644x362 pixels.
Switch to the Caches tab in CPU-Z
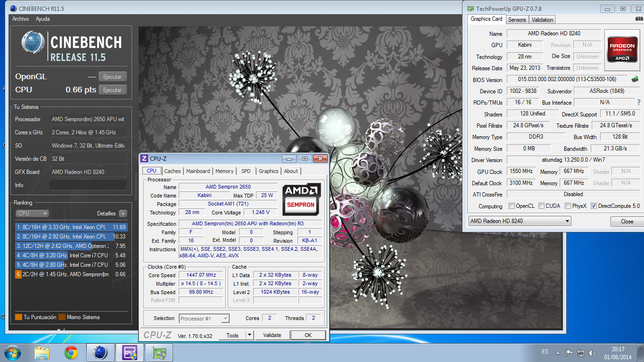click(173, 171)
